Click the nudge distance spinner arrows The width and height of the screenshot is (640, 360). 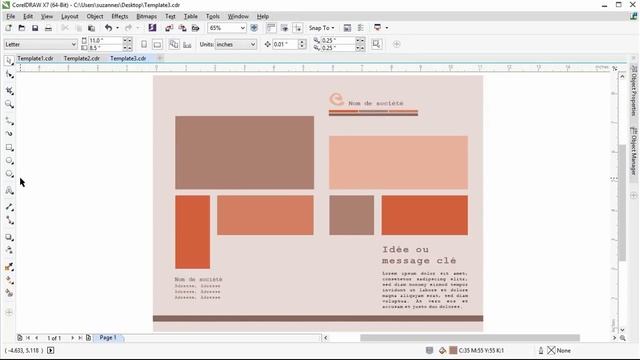coord(302,44)
